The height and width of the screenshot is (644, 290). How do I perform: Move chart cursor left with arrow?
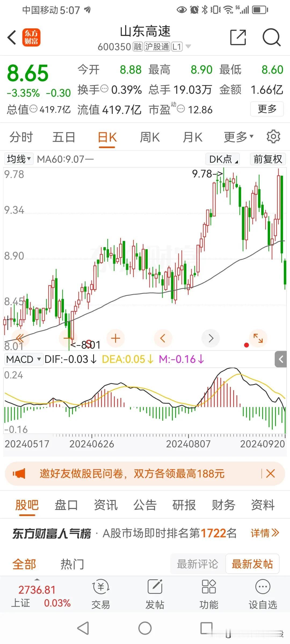[163, 338]
